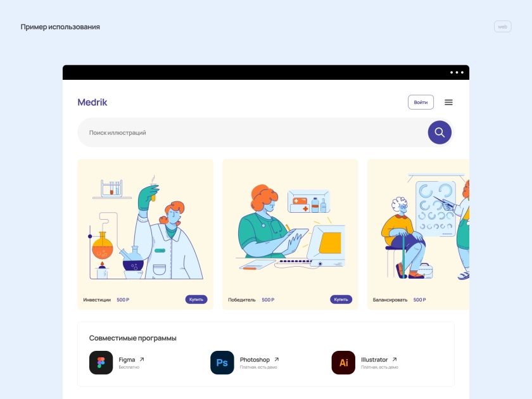Click the arrow next to Illustrator
This screenshot has height=399, width=532.
(394, 359)
